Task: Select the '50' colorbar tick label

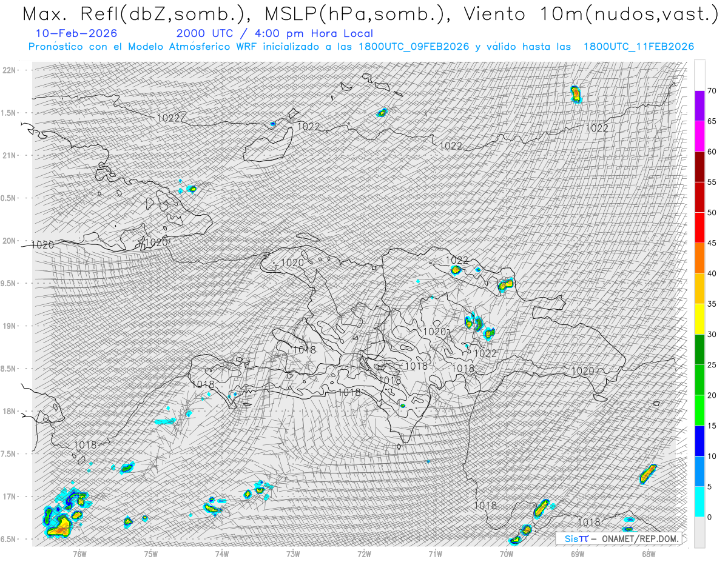Action: (x=712, y=213)
